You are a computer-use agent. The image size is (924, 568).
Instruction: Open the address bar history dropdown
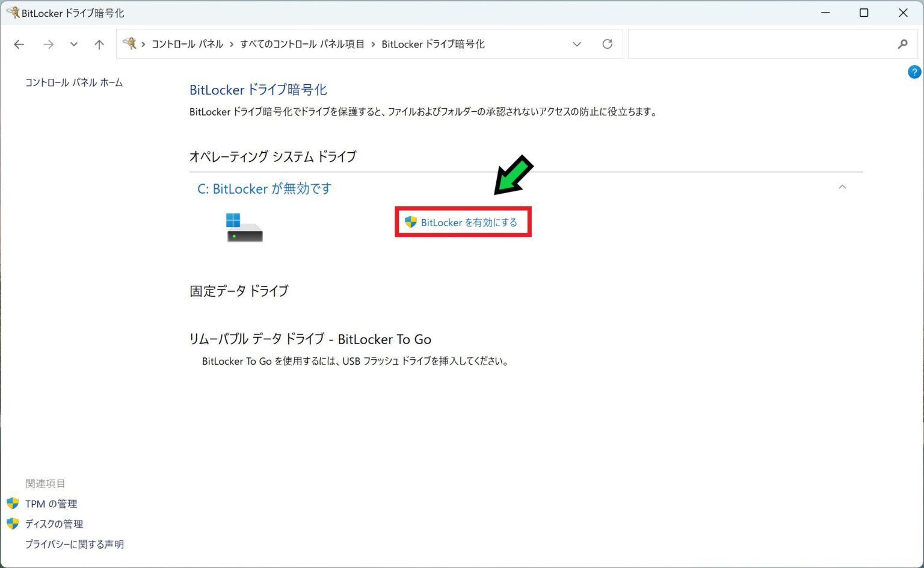coord(577,44)
